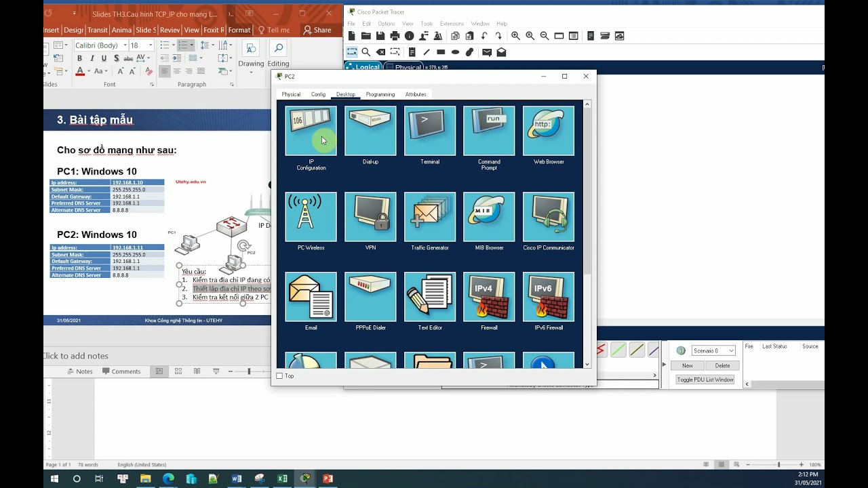Open the Change Case Aa dropdown
This screenshot has height=488, width=868.
pyautogui.click(x=100, y=71)
